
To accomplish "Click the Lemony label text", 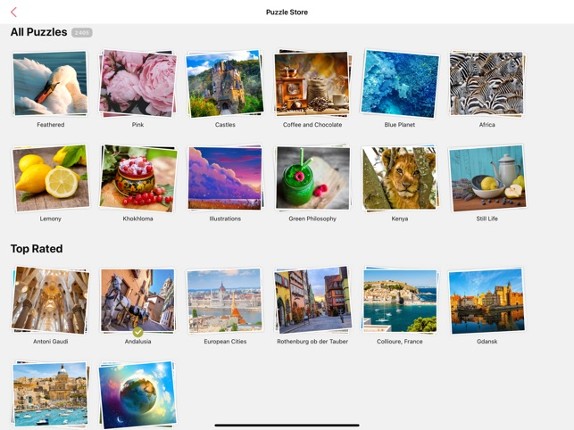I will [51, 219].
